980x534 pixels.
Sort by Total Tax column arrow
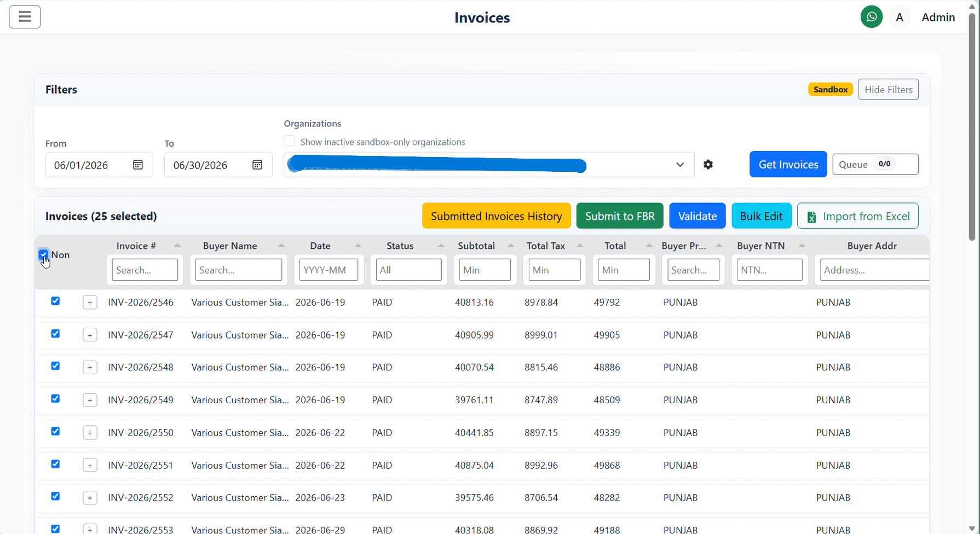pyautogui.click(x=580, y=246)
